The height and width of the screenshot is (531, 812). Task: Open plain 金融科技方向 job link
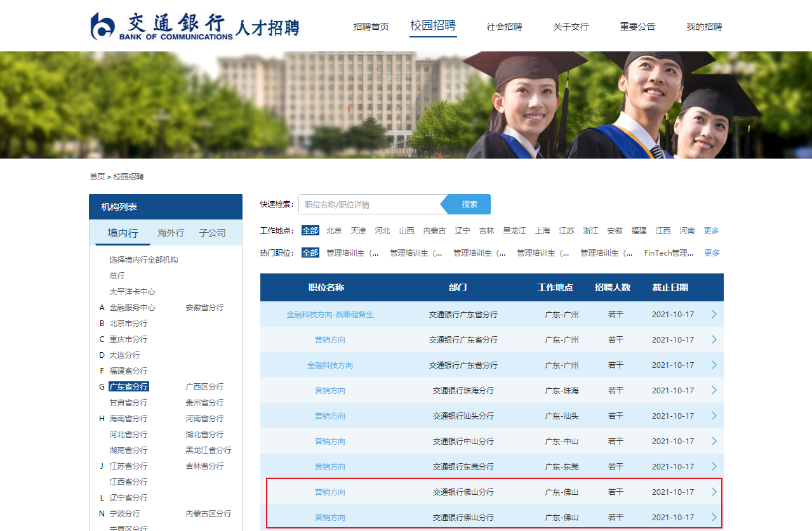[330, 365]
